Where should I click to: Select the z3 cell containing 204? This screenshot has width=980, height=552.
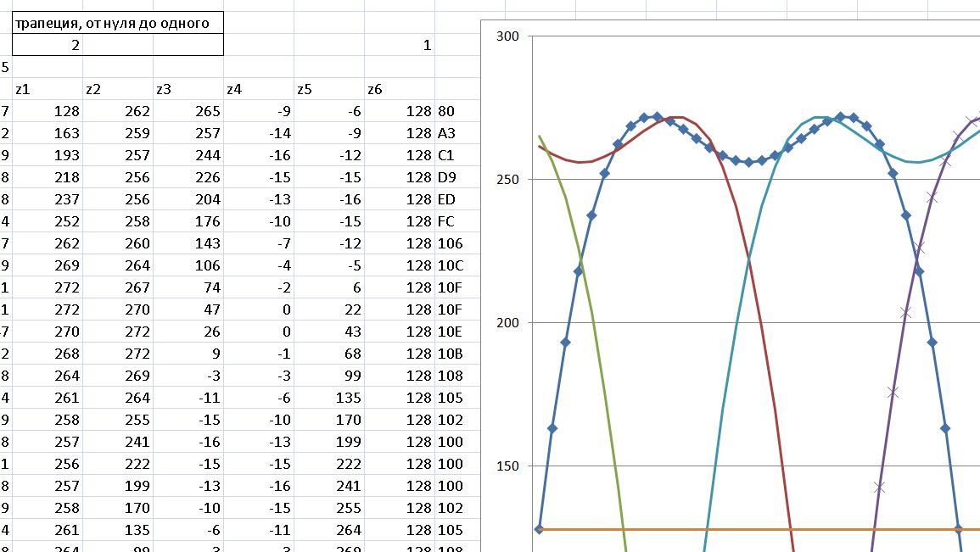click(x=188, y=199)
